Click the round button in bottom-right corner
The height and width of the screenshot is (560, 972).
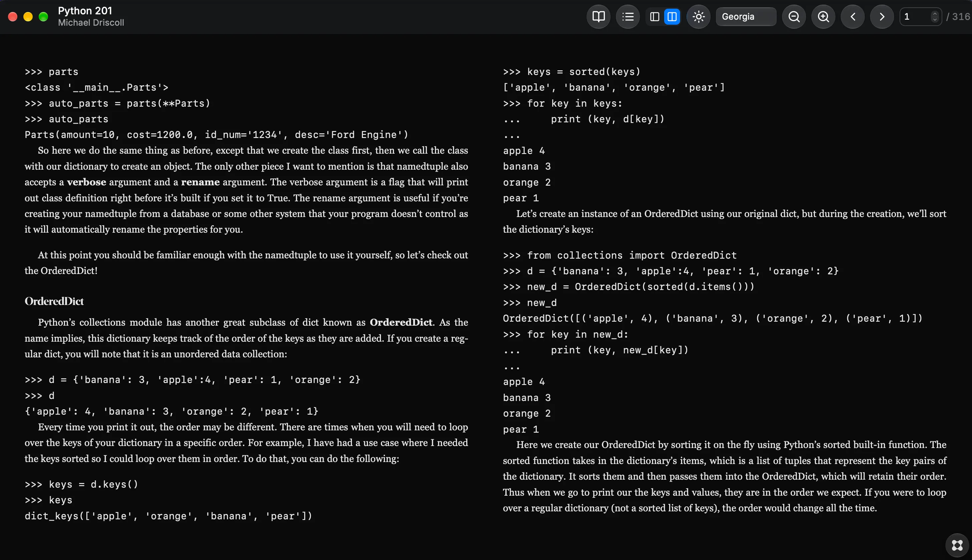pyautogui.click(x=957, y=545)
